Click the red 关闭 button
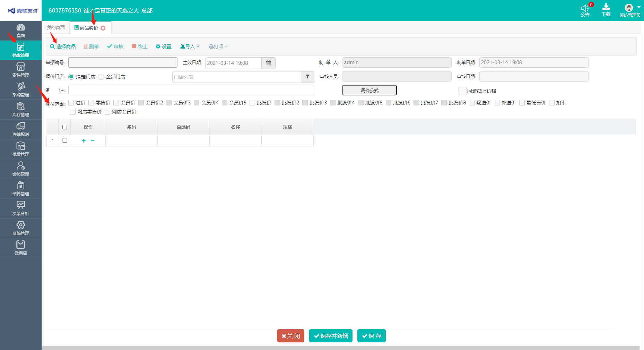The width and height of the screenshot is (644, 350). tap(291, 336)
